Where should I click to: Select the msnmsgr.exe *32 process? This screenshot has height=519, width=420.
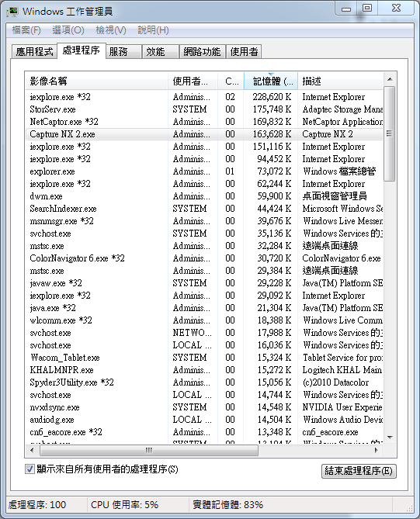pyautogui.click(x=204, y=221)
